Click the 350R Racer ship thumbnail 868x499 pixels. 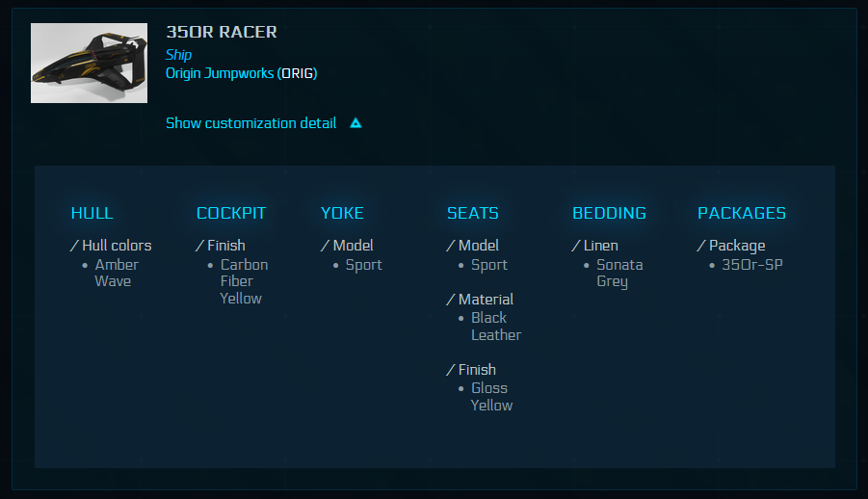(89, 63)
